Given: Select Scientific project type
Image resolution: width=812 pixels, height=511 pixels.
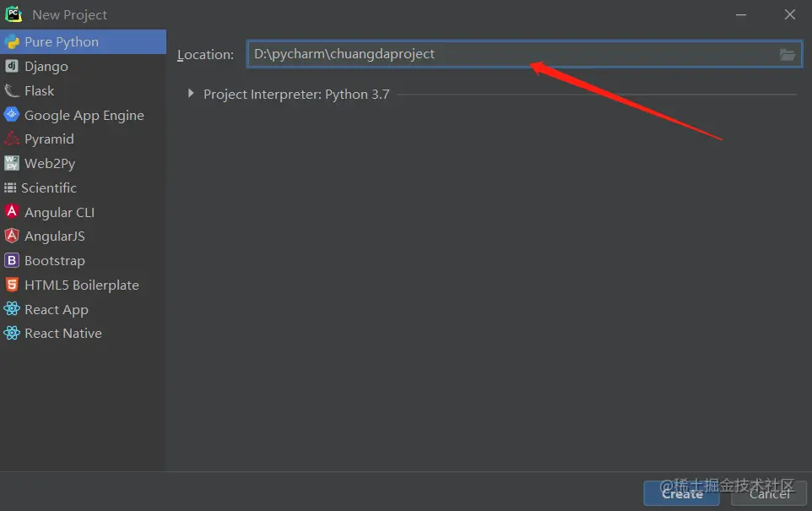Looking at the screenshot, I should 49,188.
